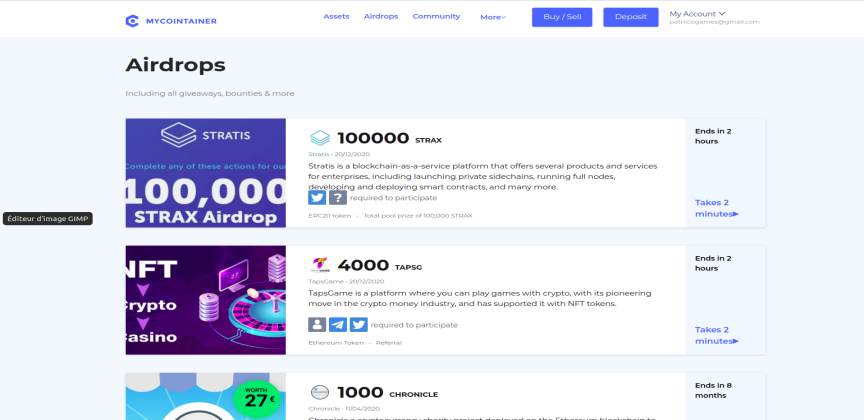
Task: Open Stratis Takes 2 minutes link
Action: (716, 208)
